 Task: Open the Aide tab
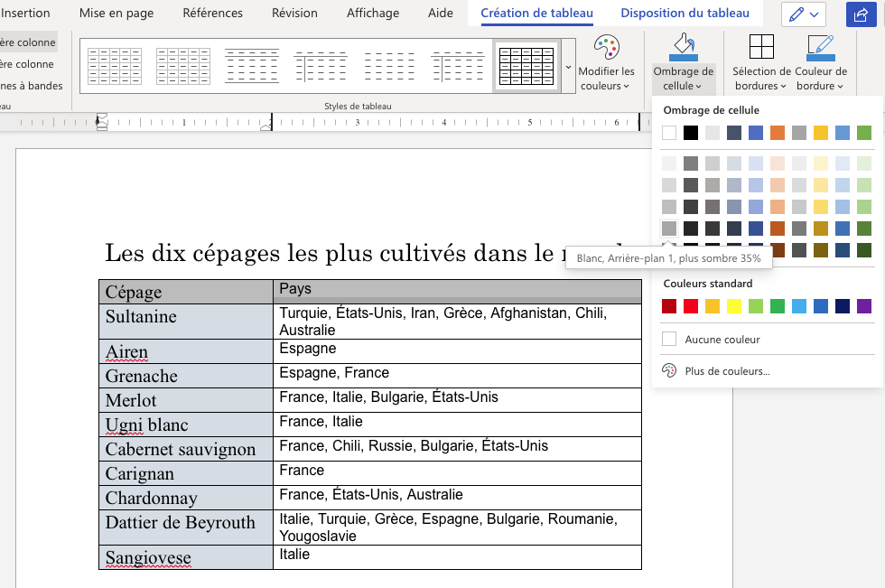click(441, 13)
